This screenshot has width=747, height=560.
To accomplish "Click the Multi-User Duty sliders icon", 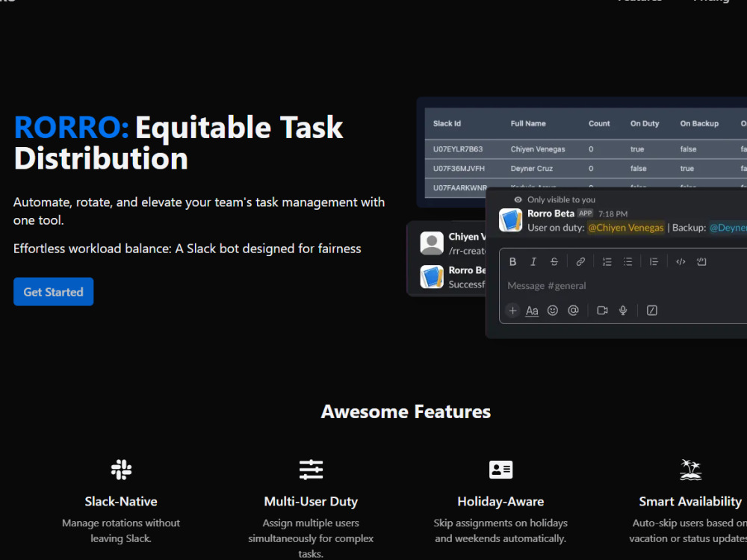I will tap(311, 470).
